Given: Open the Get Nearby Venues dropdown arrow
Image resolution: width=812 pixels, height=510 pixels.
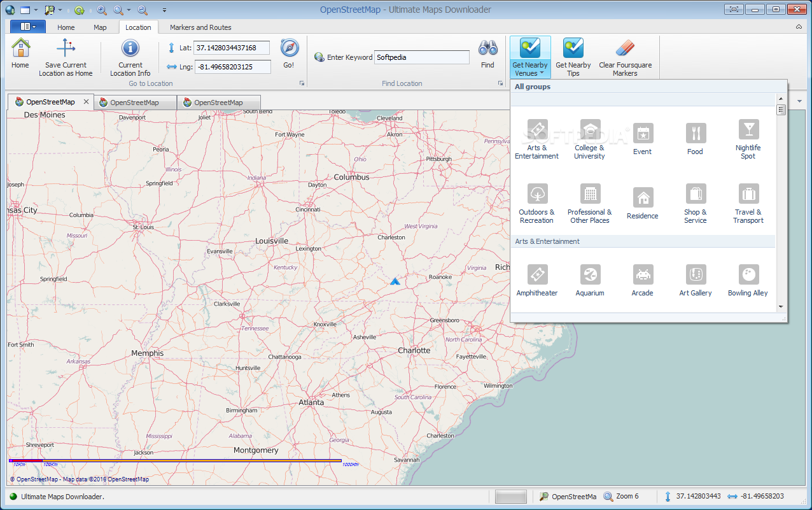Looking at the screenshot, I should point(542,73).
